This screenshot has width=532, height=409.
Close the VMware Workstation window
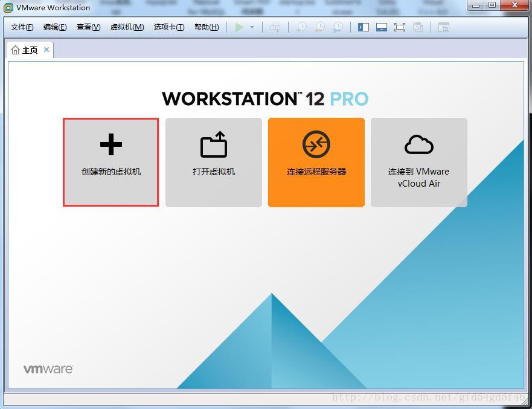514,5
